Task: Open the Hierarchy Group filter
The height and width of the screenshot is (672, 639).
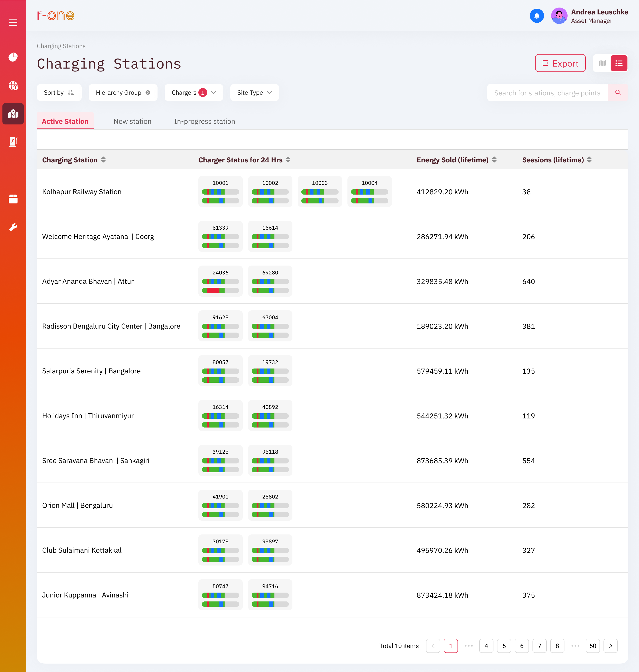Action: click(123, 93)
